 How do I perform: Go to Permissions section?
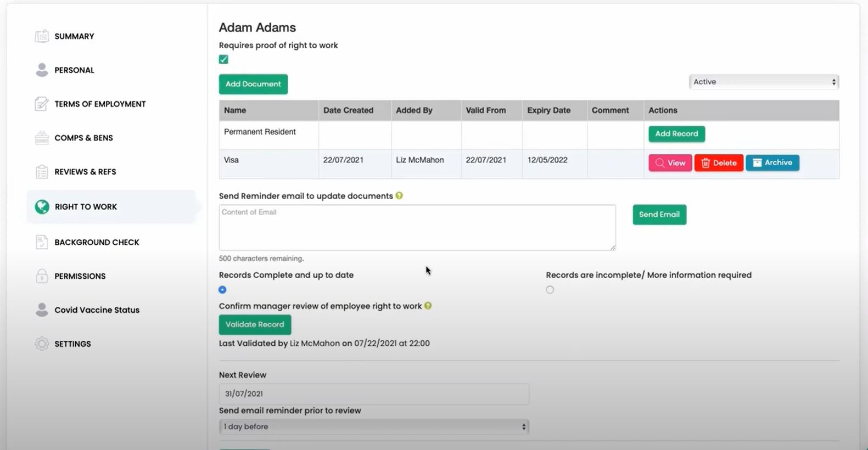coord(80,276)
